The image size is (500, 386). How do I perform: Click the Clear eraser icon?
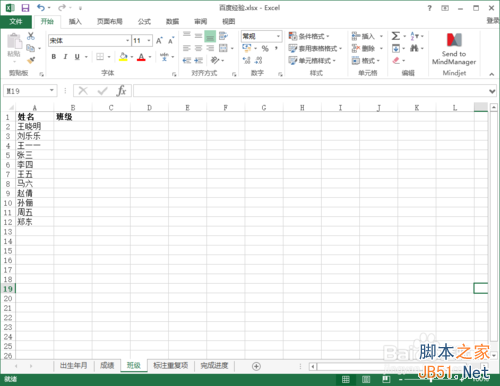[x=396, y=60]
